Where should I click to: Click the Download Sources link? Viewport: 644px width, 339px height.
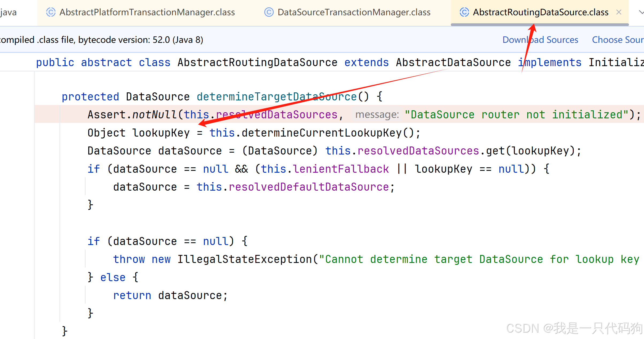[x=540, y=40]
